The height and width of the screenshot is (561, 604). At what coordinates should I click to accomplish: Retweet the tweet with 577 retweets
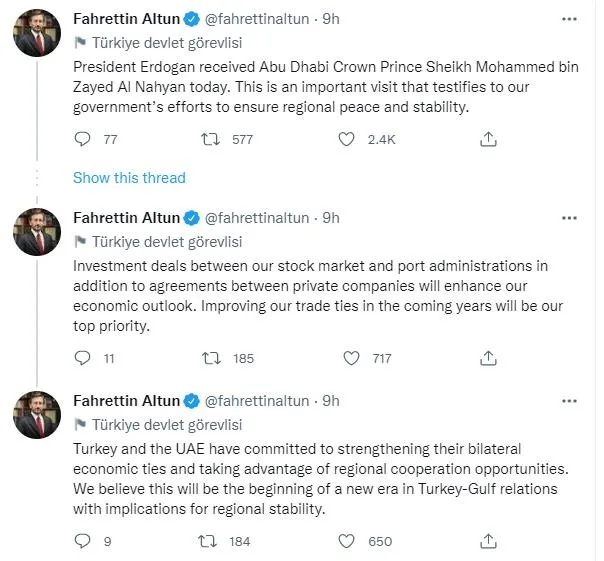(x=211, y=140)
